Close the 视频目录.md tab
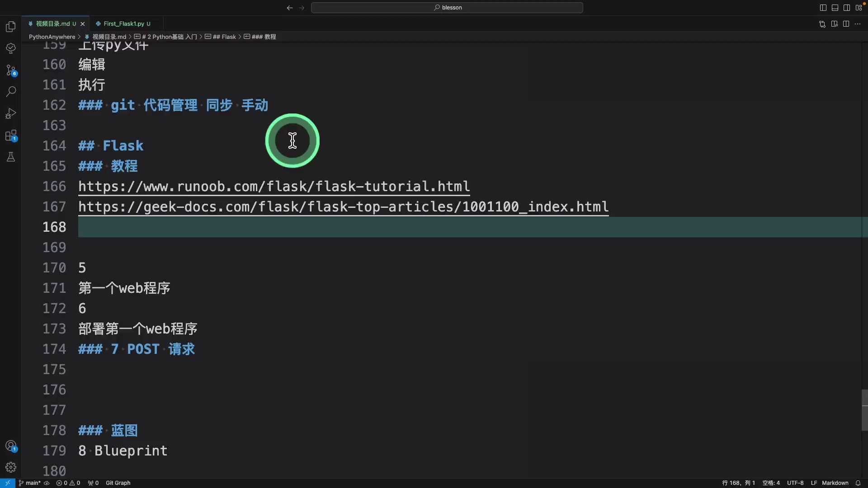 [82, 24]
